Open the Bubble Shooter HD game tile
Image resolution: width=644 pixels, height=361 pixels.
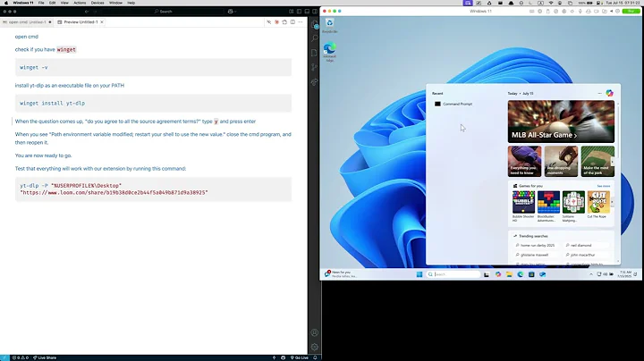click(523, 206)
